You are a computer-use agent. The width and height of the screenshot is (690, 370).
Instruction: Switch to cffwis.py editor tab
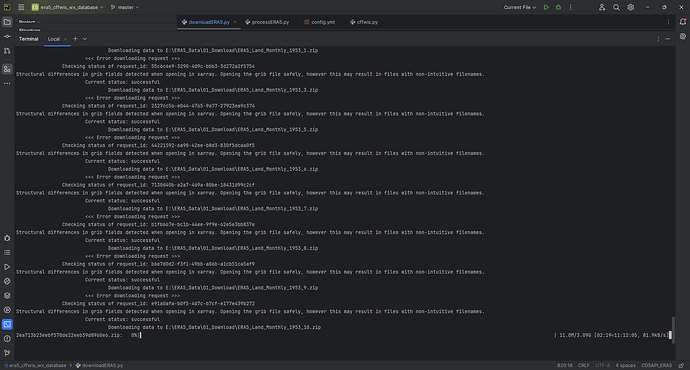tap(364, 22)
